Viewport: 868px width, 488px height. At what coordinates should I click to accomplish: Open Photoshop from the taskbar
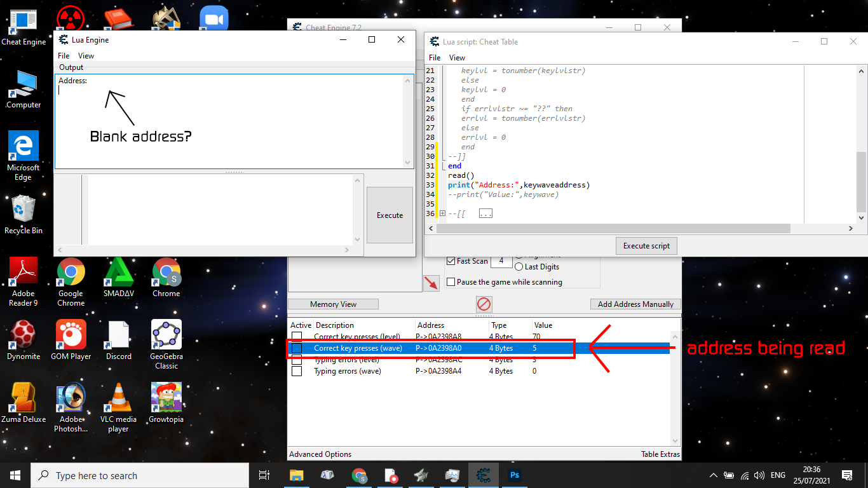point(514,475)
